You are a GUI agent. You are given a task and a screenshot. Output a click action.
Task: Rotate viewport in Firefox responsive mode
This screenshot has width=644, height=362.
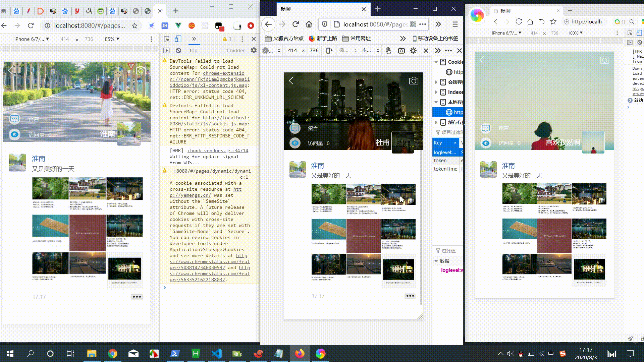[x=329, y=51]
